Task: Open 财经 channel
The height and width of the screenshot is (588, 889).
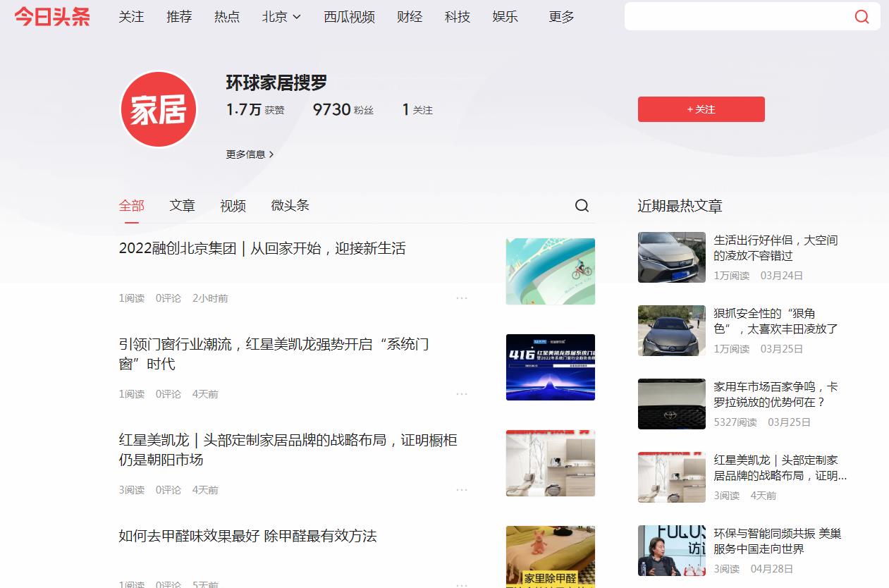Action: (410, 16)
